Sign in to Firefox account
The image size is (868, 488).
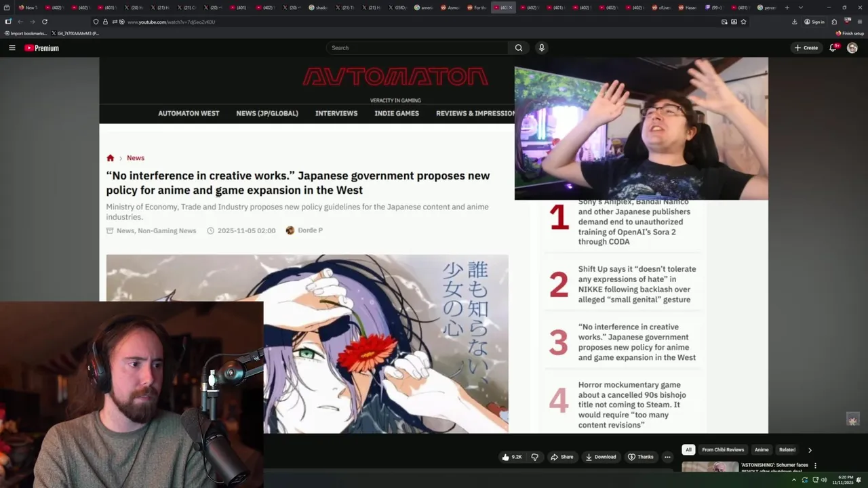click(814, 22)
